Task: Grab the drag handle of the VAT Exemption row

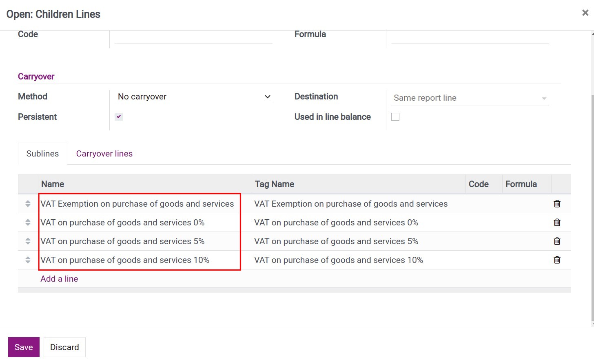Action: (x=27, y=203)
